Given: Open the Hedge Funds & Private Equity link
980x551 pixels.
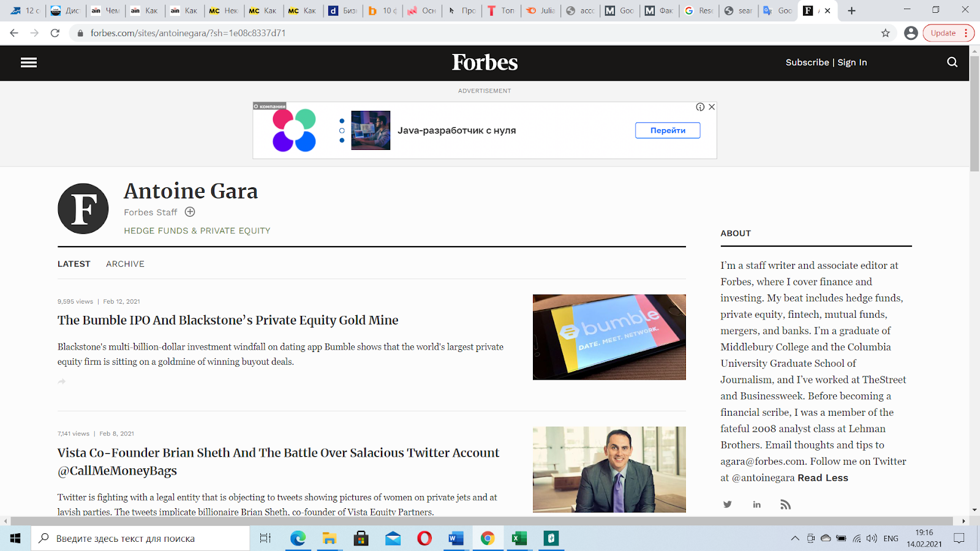Looking at the screenshot, I should click(197, 231).
